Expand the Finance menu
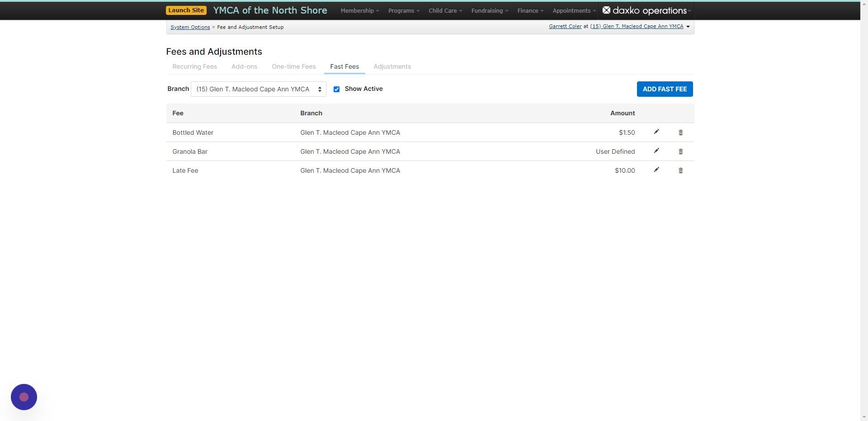The width and height of the screenshot is (868, 421). [x=530, y=10]
